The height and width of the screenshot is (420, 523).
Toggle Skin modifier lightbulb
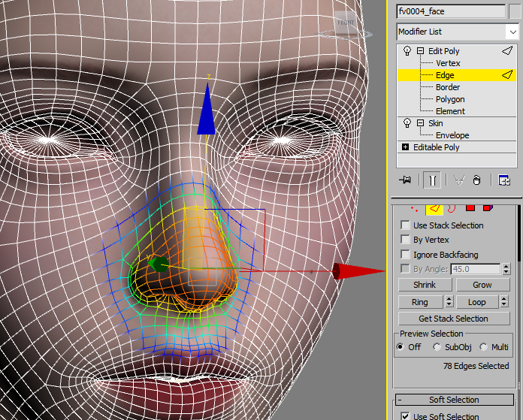[407, 122]
